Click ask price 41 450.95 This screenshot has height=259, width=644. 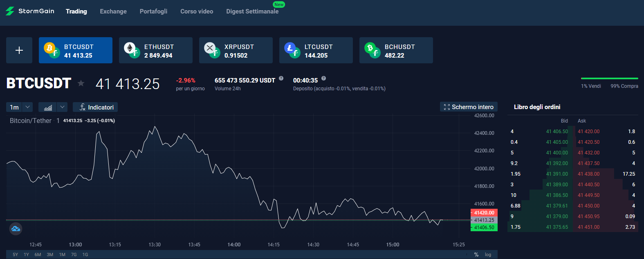click(x=589, y=217)
